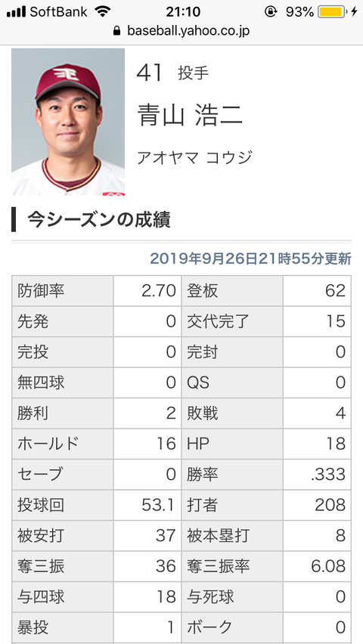Tap the 今シーズンの成績 section heading
The height and width of the screenshot is (644, 363).
click(99, 220)
